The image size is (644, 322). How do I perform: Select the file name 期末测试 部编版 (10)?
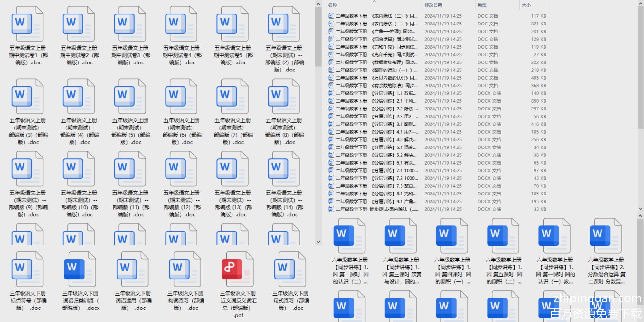coord(80,204)
